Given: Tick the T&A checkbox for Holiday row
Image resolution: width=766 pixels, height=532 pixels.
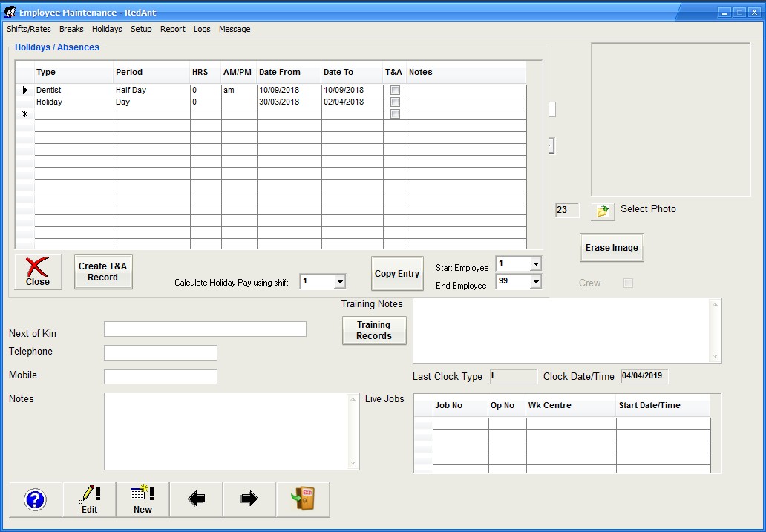Looking at the screenshot, I should (395, 102).
